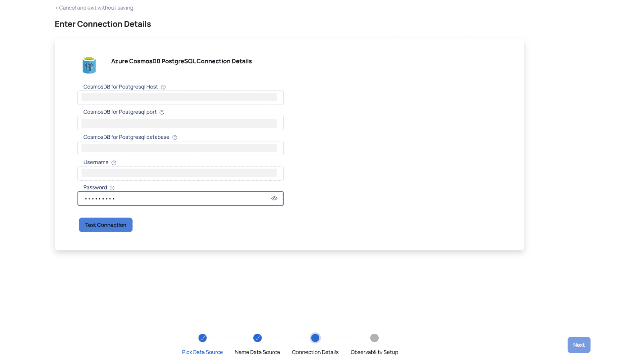Open help tooltip for CosmosDB for Postgresql port
644x362 pixels.
click(x=162, y=112)
